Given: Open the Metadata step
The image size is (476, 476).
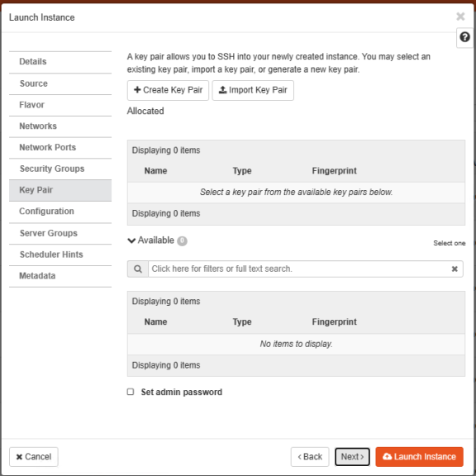Looking at the screenshot, I should click(x=60, y=276).
